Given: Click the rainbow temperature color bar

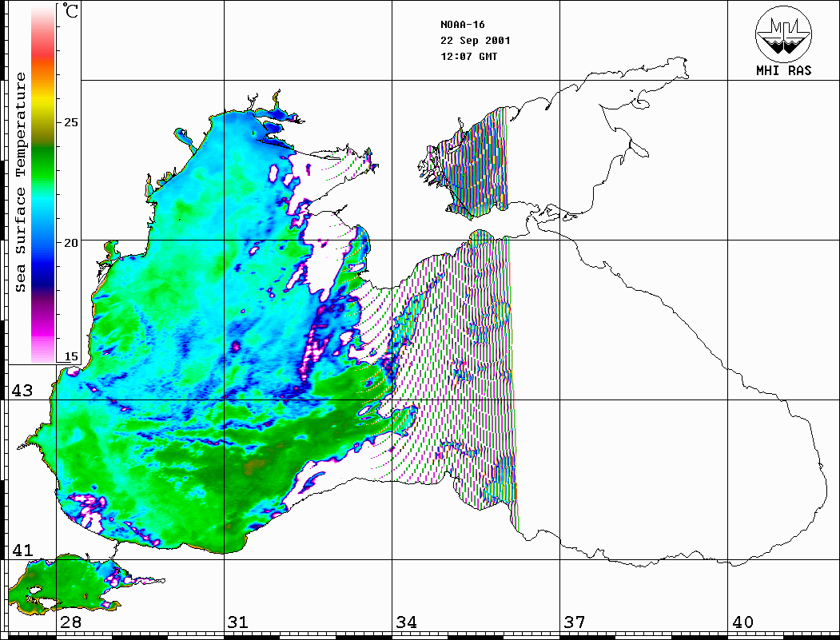Looking at the screenshot, I should 43,185.
